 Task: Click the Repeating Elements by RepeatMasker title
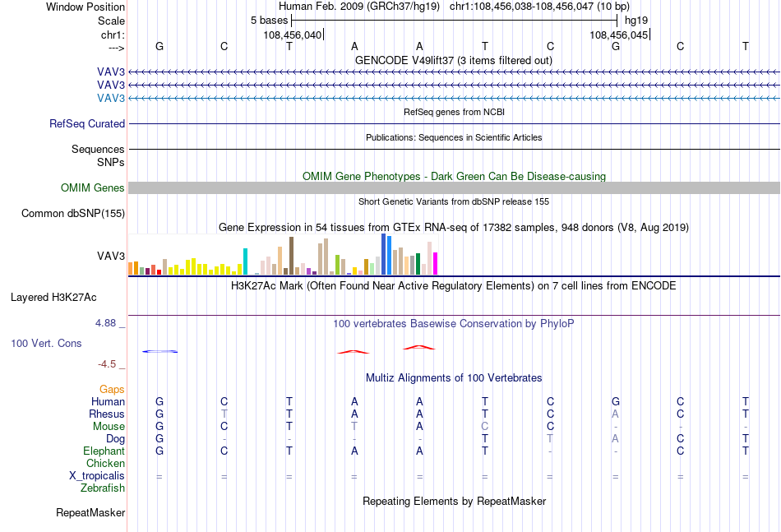[454, 501]
